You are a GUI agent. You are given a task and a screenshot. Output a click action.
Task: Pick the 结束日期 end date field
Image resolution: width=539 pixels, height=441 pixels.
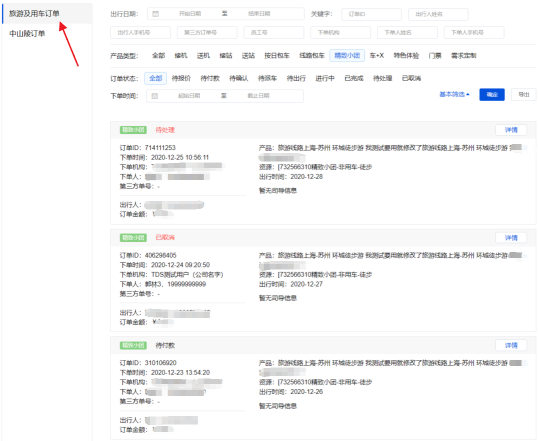[259, 14]
